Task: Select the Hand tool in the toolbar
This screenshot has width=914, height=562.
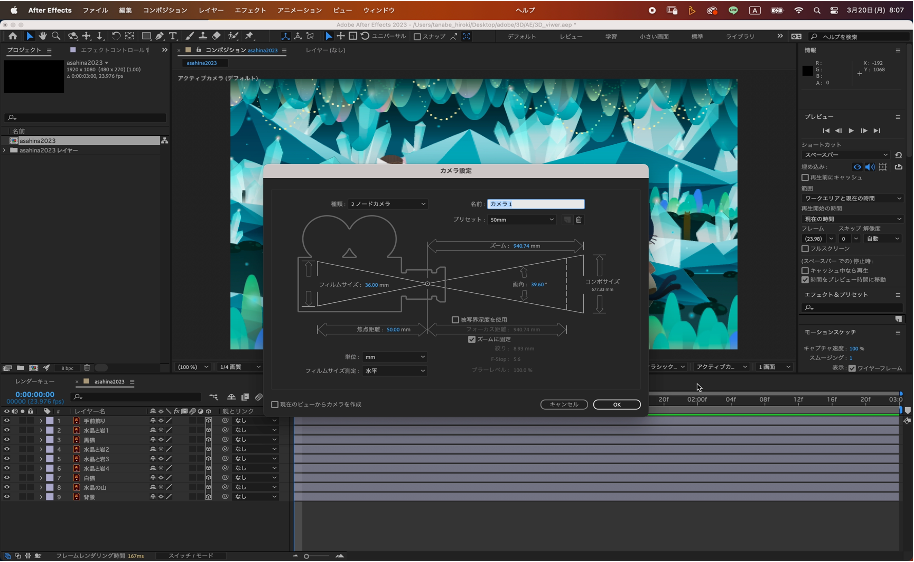Action: [42, 36]
